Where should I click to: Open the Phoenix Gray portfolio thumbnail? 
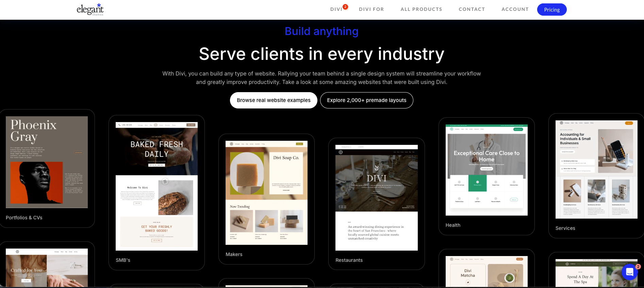click(47, 162)
